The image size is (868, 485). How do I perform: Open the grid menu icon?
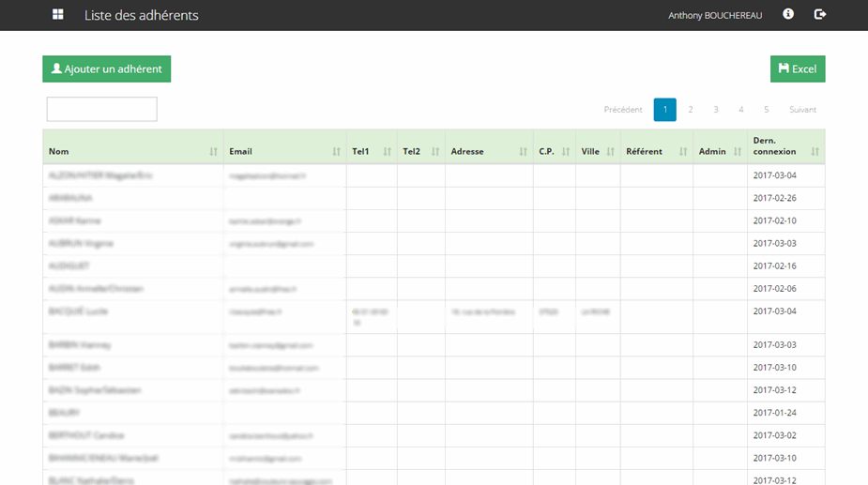point(58,15)
